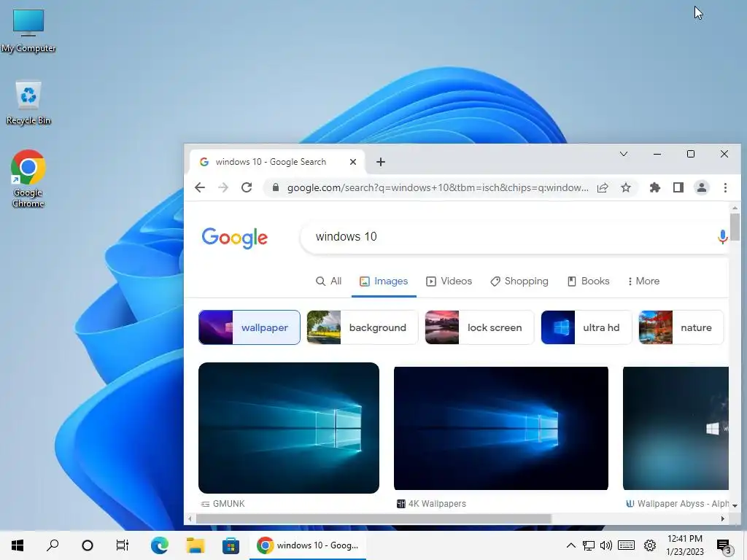Image resolution: width=747 pixels, height=560 pixels.
Task: Open the notification center with 3 notifications
Action: coord(724,545)
